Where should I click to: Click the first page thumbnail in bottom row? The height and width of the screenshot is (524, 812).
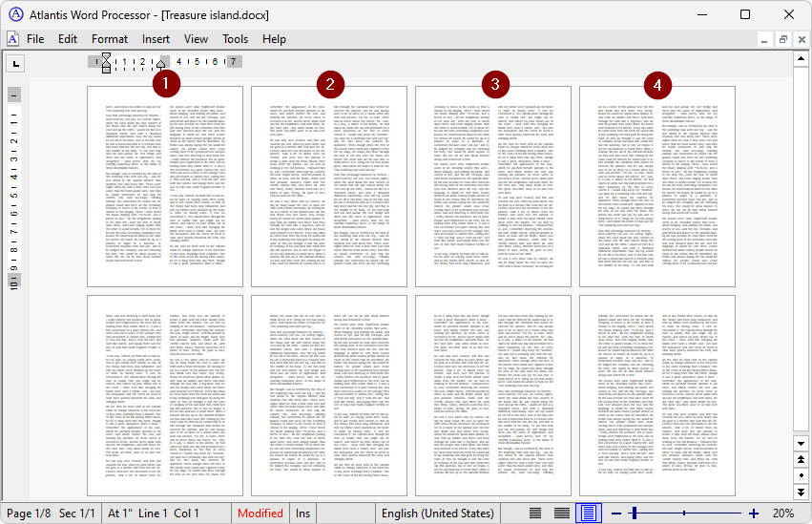[165, 395]
